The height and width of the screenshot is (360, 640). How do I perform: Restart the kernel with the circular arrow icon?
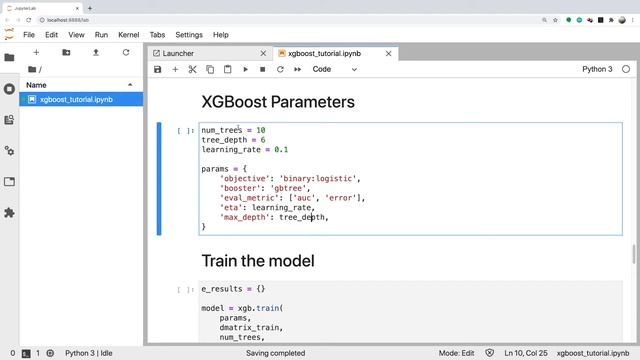click(x=280, y=69)
